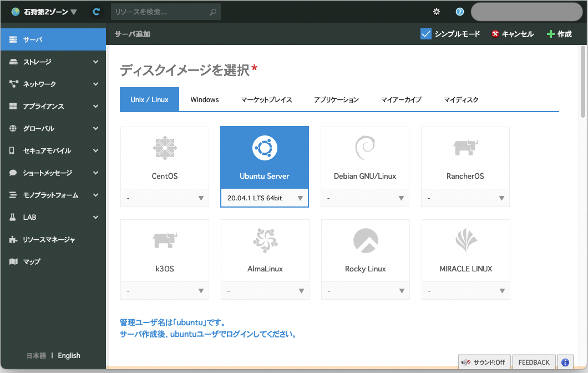The height and width of the screenshot is (373, 588).
Task: Open the k3OS version dropdown
Action: [165, 290]
